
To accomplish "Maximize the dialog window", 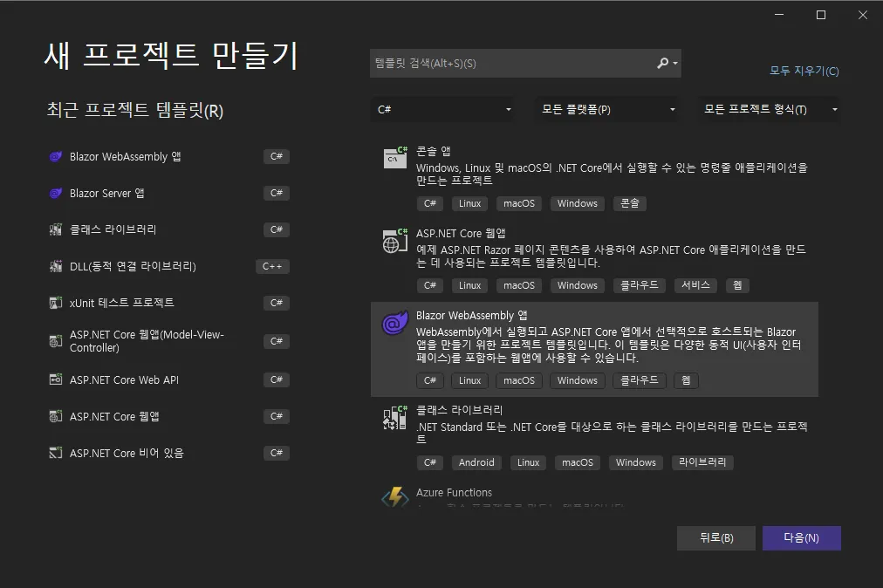I will point(821,15).
